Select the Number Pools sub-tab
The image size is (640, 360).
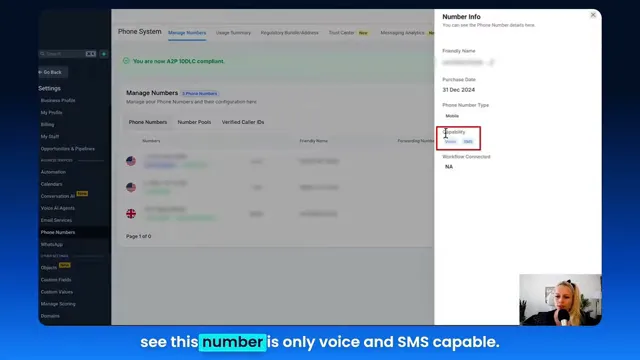(194, 122)
